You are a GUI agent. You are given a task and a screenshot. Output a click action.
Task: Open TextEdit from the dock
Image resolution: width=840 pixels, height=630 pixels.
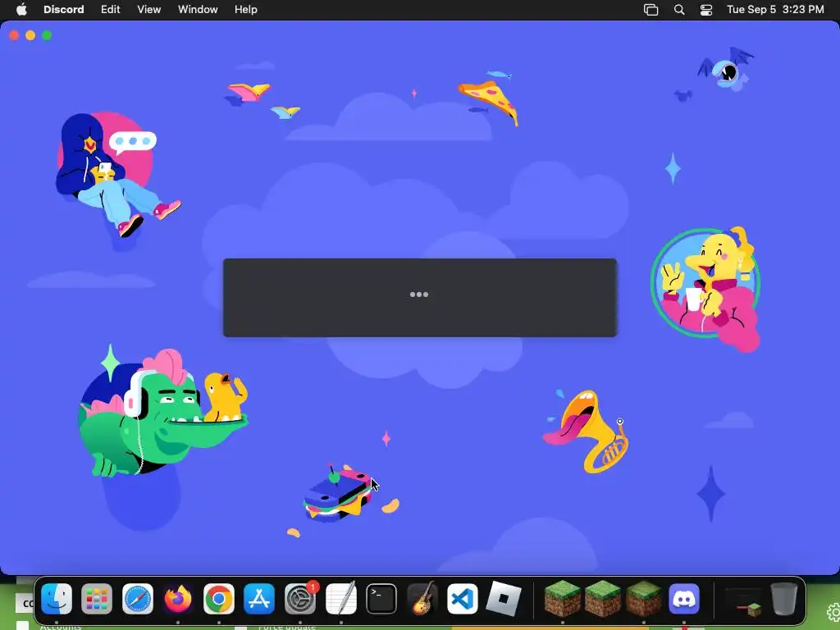(340, 598)
